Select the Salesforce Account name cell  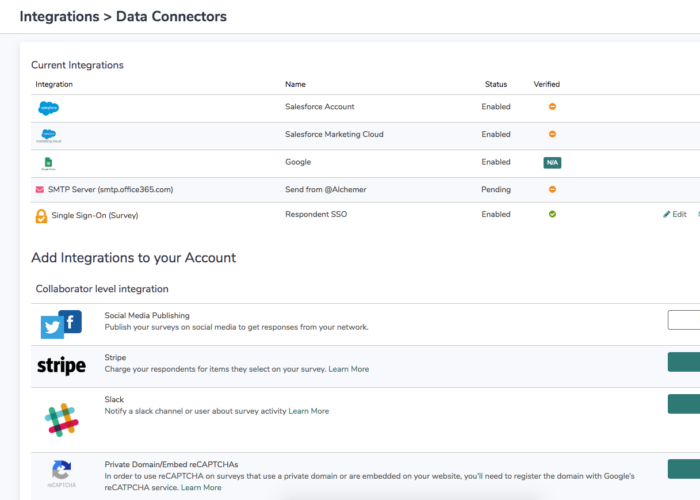pyautogui.click(x=320, y=107)
